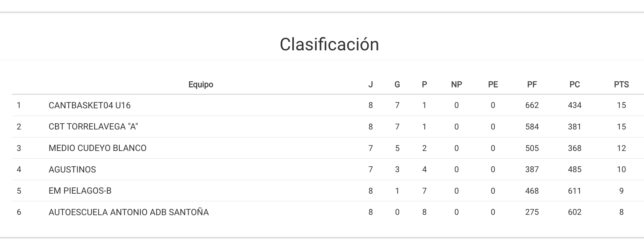
Task: Click the Clasificación heading
Action: [x=329, y=44]
